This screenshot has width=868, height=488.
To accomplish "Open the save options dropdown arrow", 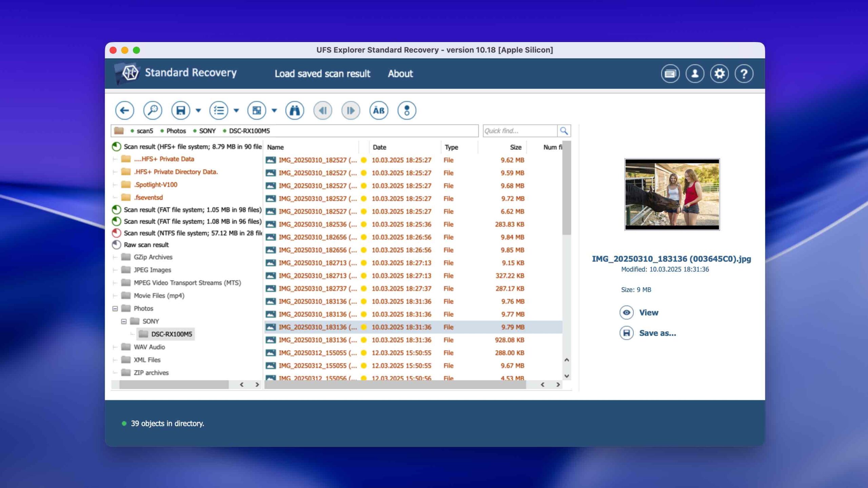I will 198,110.
